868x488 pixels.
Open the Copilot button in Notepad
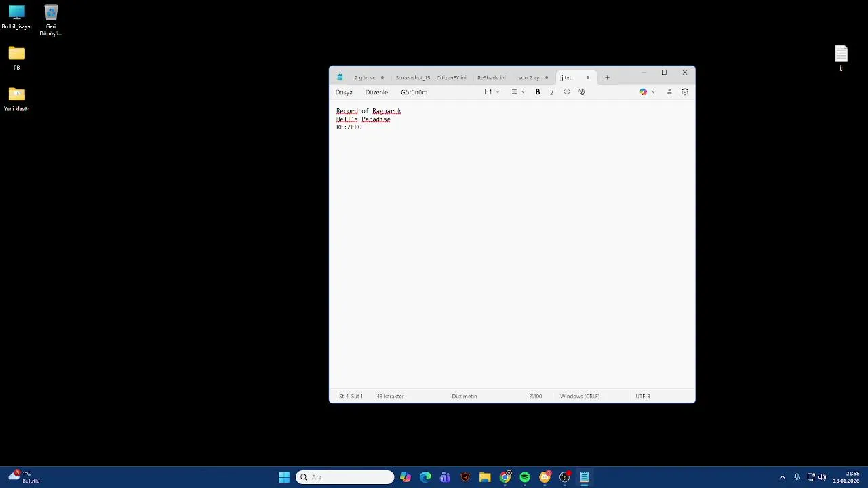[644, 92]
